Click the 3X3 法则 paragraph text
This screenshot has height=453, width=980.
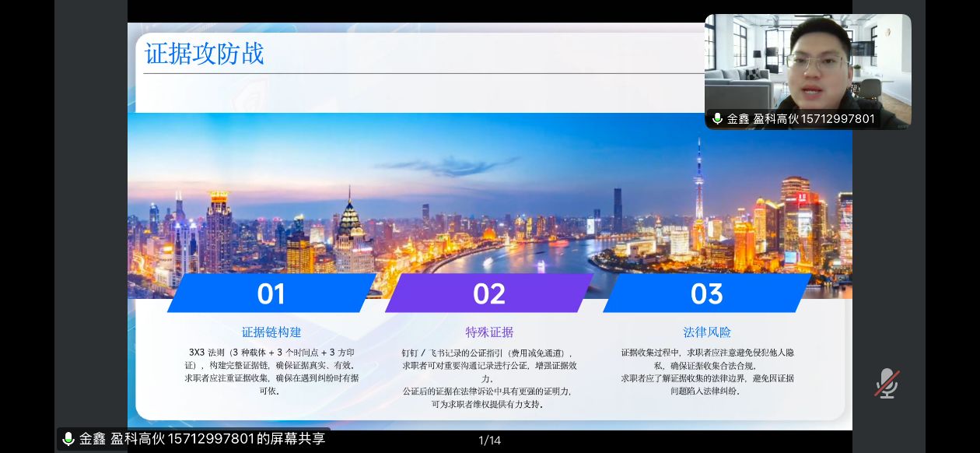click(x=271, y=371)
